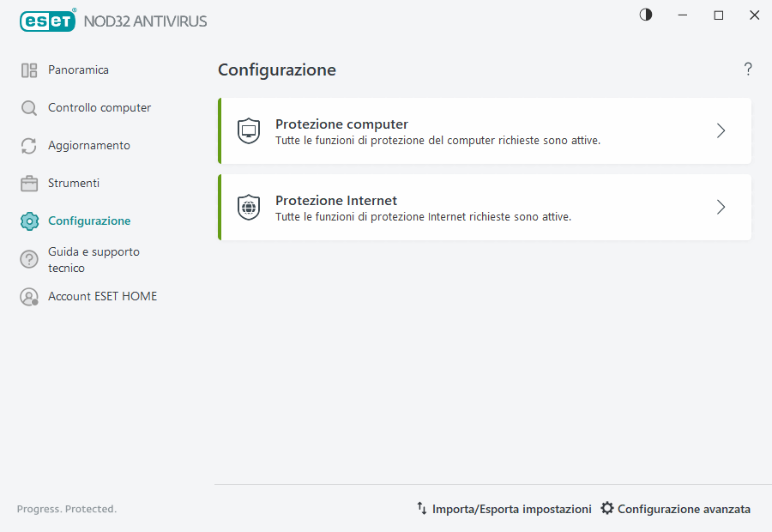
Task: Click the Aggiornamento sync icon
Action: 28,145
